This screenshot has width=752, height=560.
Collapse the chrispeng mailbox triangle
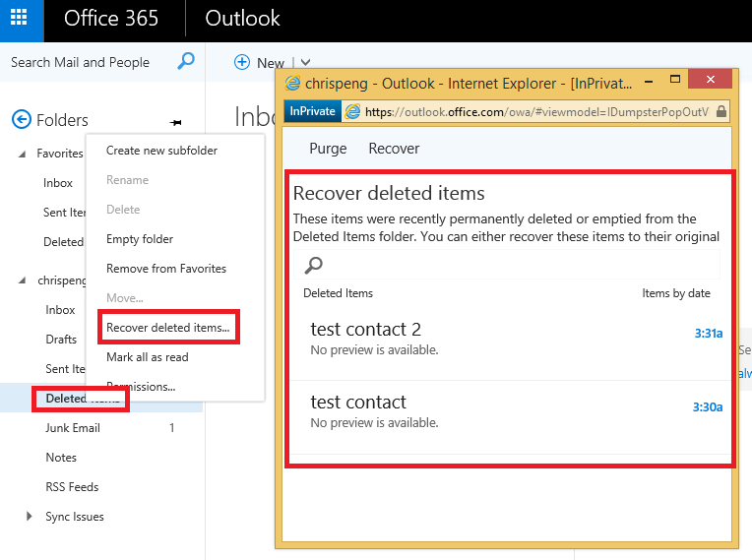point(22,280)
